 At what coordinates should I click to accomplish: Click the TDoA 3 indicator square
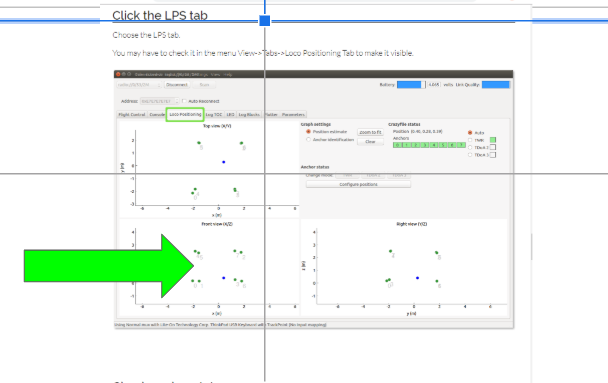point(493,155)
